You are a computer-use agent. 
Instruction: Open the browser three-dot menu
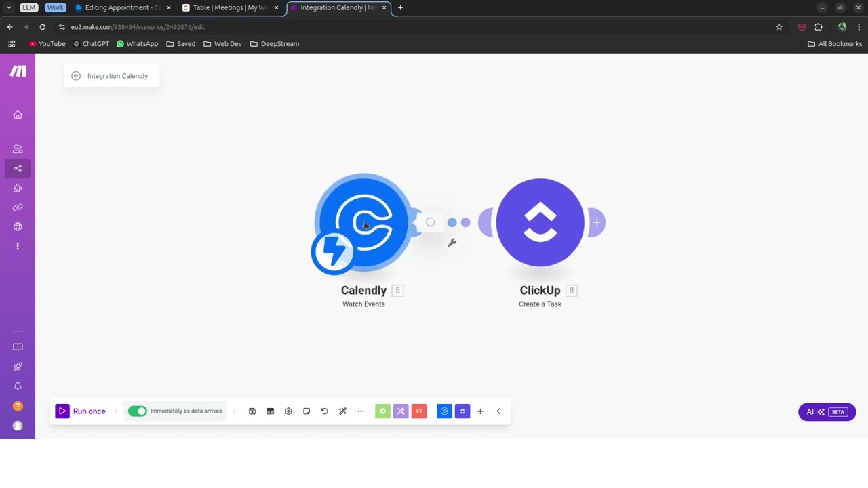[859, 27]
